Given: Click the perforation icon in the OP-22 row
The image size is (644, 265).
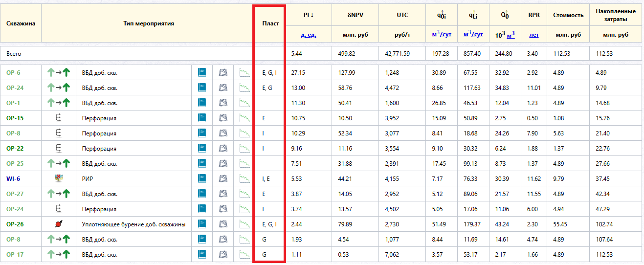Looking at the screenshot, I should [59, 148].
